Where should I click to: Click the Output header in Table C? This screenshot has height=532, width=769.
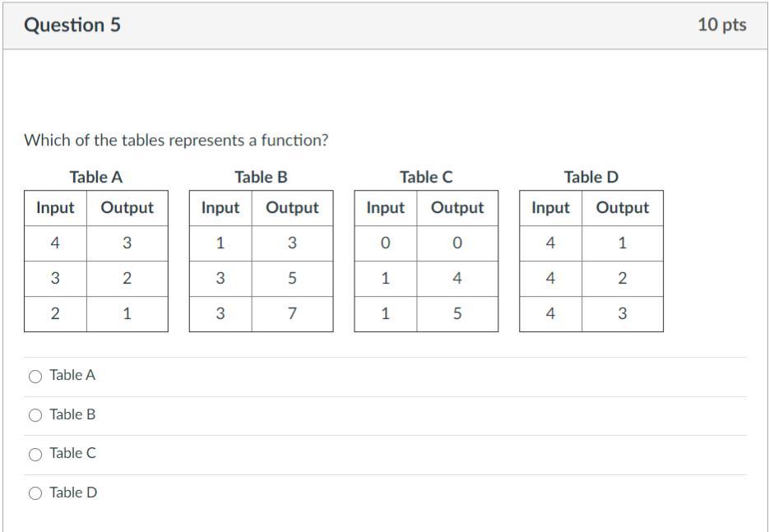(x=457, y=208)
